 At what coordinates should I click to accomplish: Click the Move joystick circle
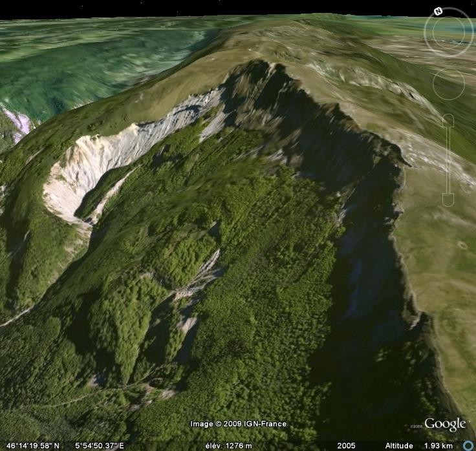tap(448, 83)
